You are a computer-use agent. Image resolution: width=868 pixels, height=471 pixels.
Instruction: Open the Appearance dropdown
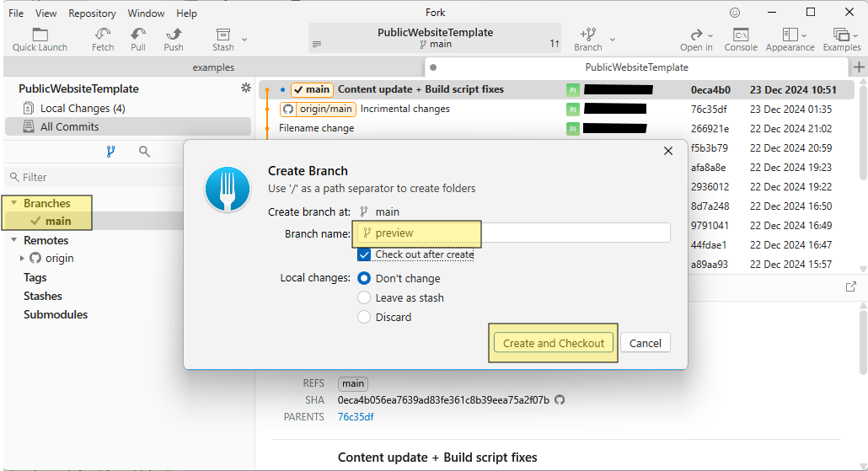(x=790, y=35)
